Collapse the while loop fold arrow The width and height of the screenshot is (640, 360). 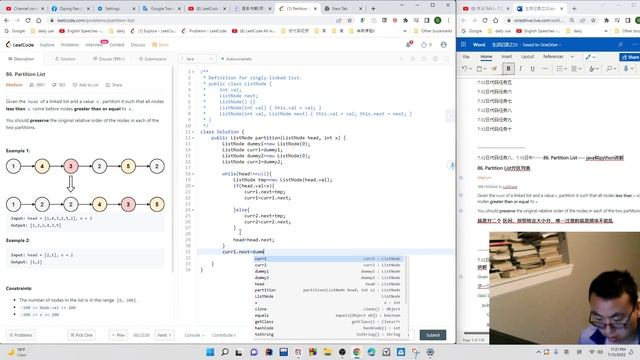tap(193, 174)
